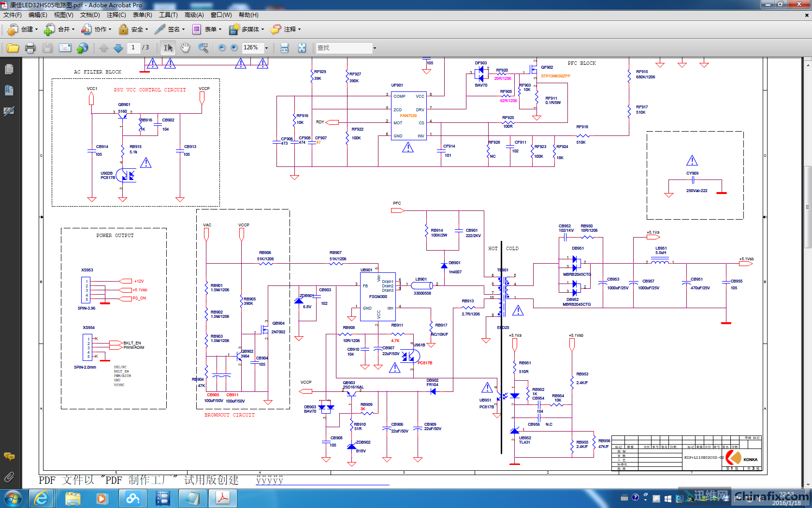Open the 表单(R) menu
Viewport: 812px width, 508px height.
tap(142, 15)
